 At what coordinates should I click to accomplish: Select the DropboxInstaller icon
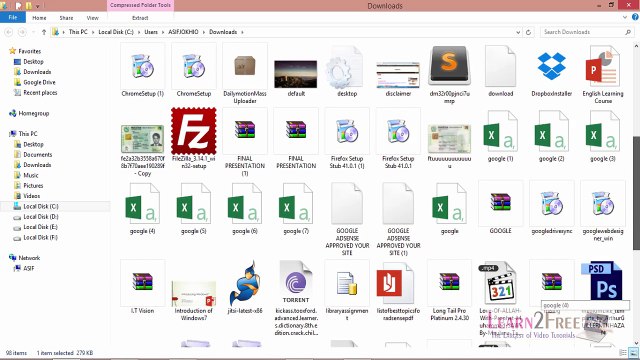click(551, 66)
